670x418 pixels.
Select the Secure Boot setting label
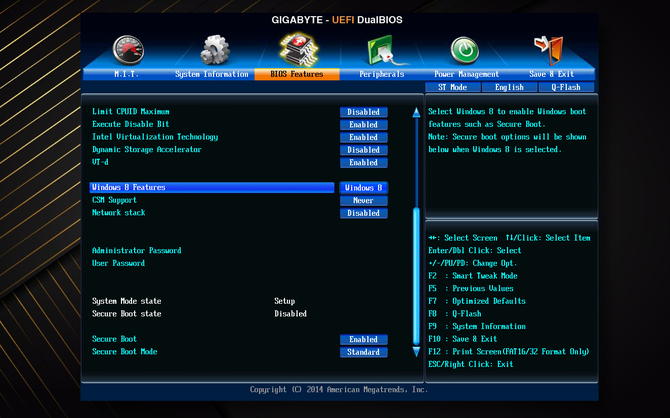[x=115, y=339]
